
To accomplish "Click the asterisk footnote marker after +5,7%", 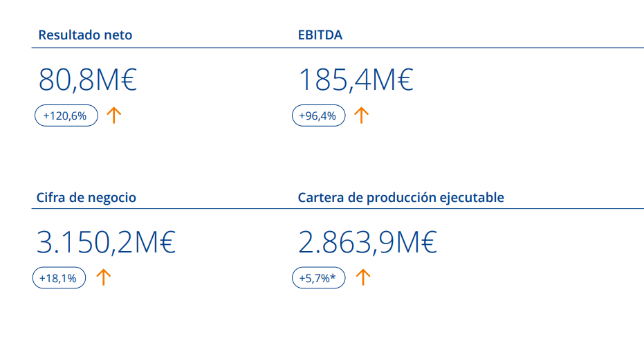I will [333, 277].
